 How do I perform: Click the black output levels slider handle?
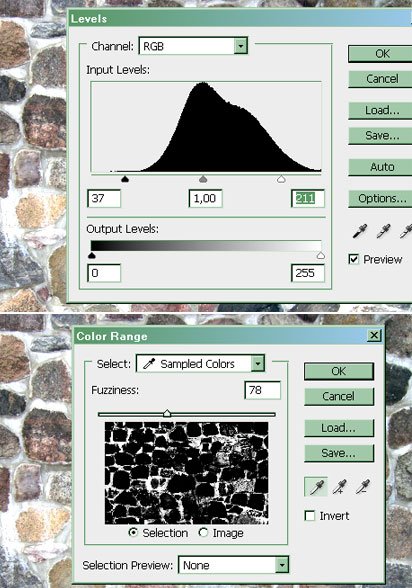(91, 256)
